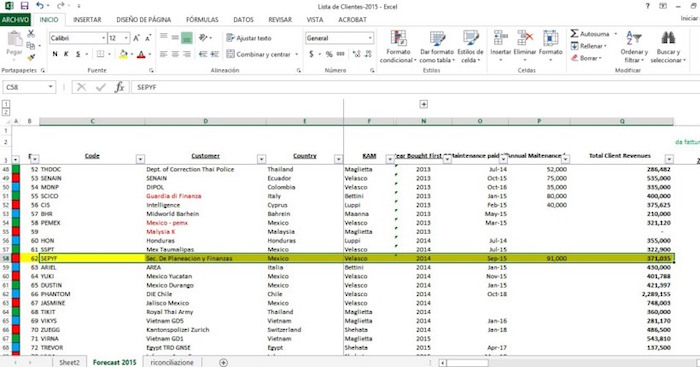Expand the column group with plus button
Viewport: 700px width, 367px height.
pyautogui.click(x=424, y=104)
